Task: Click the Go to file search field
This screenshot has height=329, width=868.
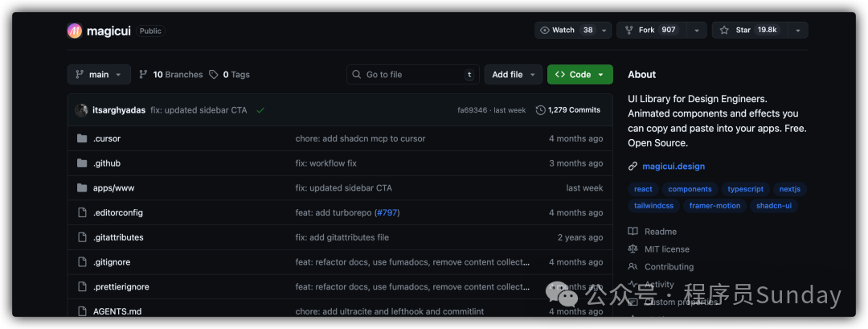Action: point(412,75)
